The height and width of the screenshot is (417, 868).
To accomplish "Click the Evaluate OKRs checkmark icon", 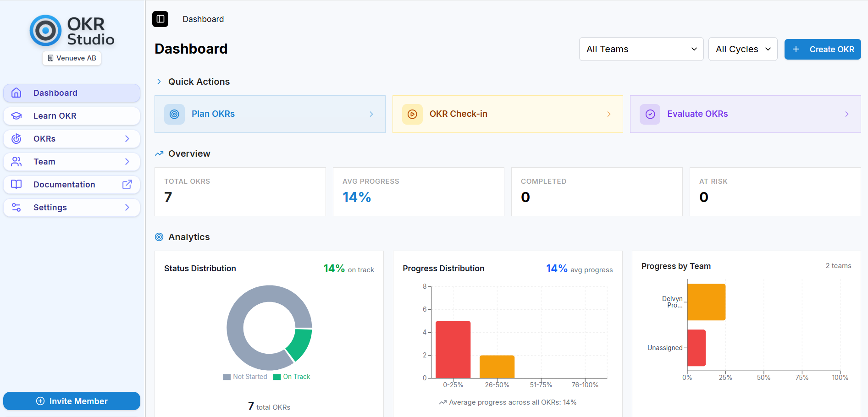I will click(x=650, y=114).
